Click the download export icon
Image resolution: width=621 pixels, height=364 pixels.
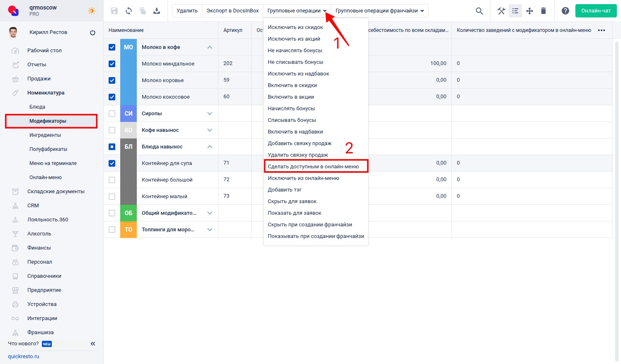coord(157,11)
